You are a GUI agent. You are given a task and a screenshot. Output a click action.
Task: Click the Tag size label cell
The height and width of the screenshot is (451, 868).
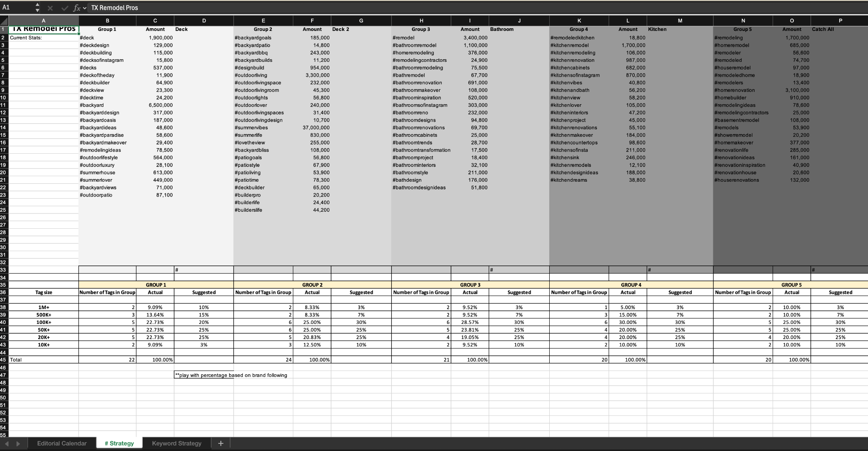tap(44, 293)
